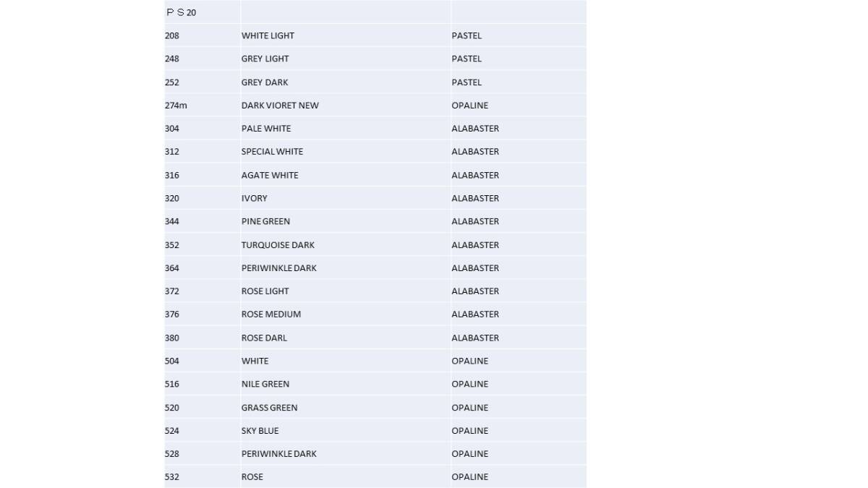Viewport: 868px width, 488px height.
Task: Select the "PALE WHITE" cell
Action: (x=266, y=129)
